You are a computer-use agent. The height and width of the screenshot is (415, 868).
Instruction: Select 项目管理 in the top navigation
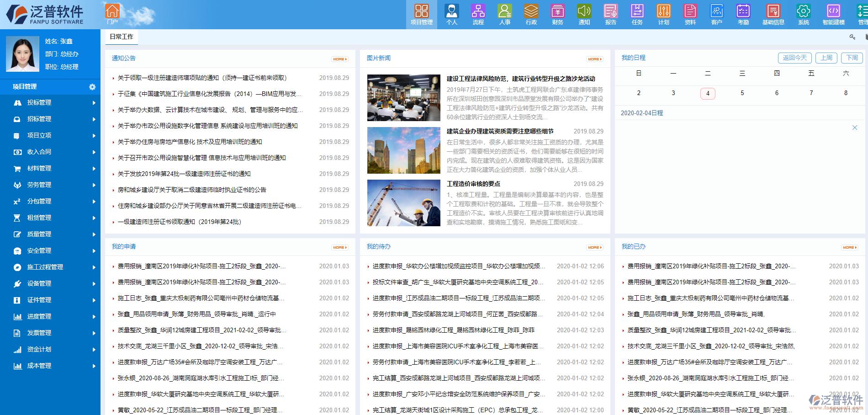(422, 14)
